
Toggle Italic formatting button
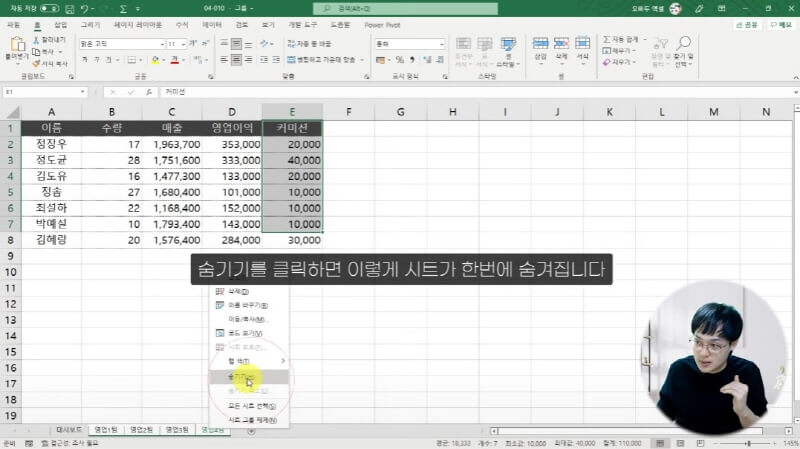[x=96, y=60]
